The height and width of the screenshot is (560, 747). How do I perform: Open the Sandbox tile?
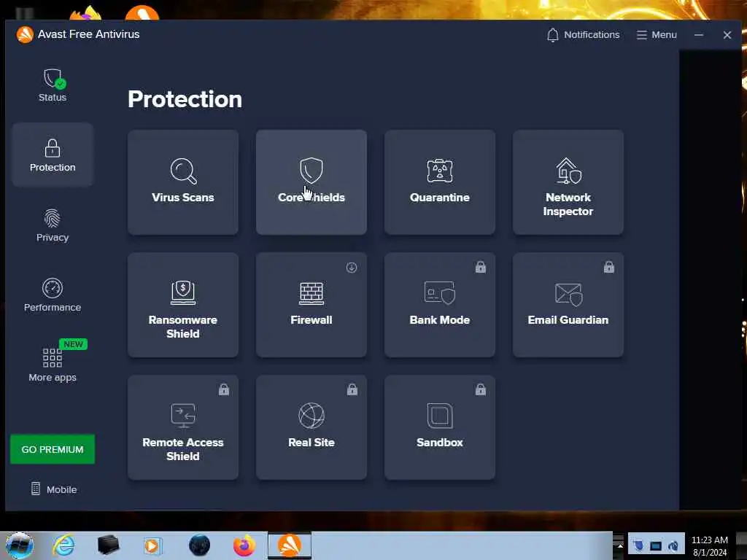pyautogui.click(x=440, y=427)
